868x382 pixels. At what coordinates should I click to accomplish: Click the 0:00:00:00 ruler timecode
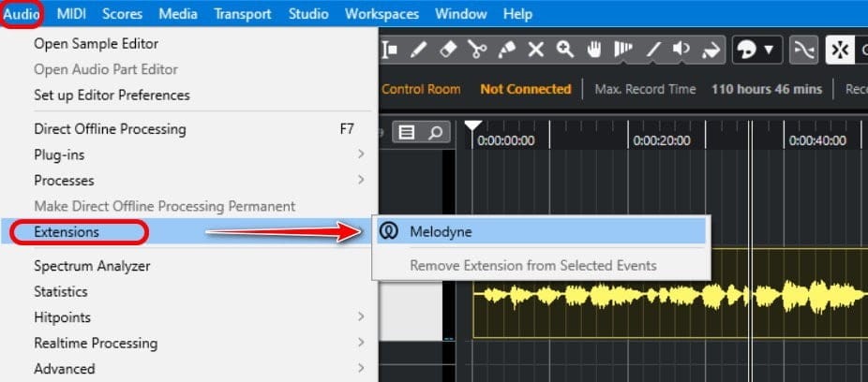pyautogui.click(x=506, y=141)
